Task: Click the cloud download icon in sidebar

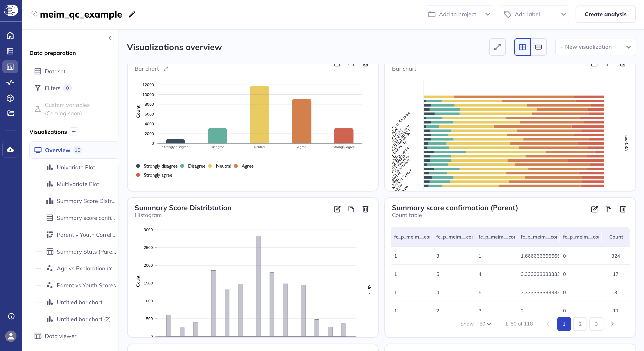Action: tap(10, 150)
